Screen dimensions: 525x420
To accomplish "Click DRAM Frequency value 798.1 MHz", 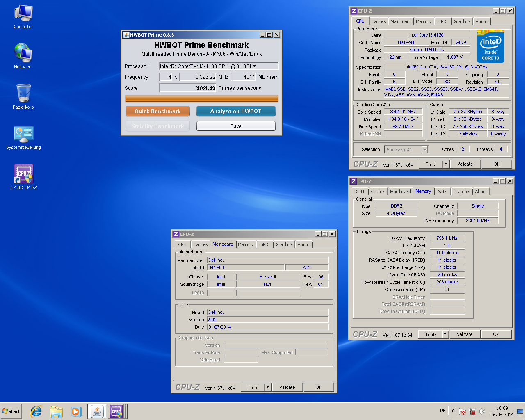I will pyautogui.click(x=447, y=238).
